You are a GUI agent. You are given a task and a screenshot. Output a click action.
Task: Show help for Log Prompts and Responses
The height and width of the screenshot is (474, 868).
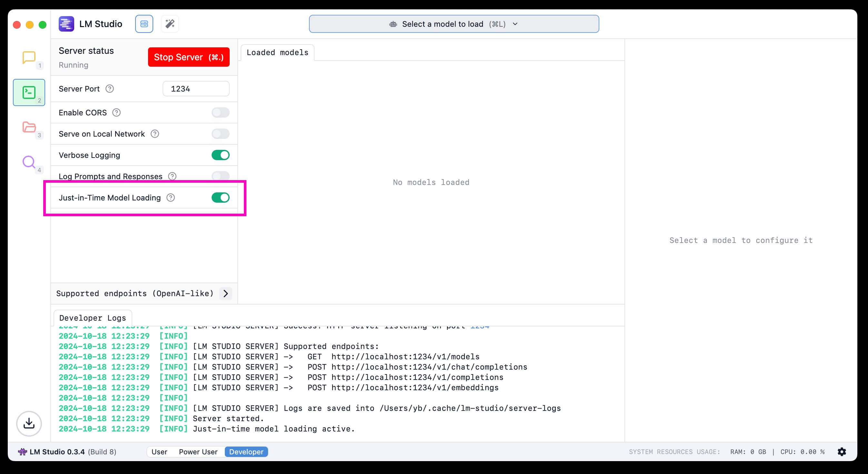click(x=172, y=176)
